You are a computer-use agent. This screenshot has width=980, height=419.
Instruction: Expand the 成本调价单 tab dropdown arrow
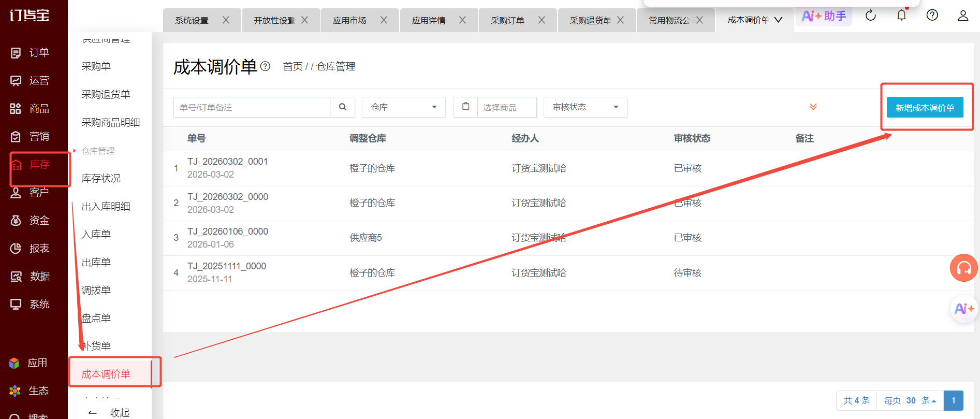[x=778, y=20]
